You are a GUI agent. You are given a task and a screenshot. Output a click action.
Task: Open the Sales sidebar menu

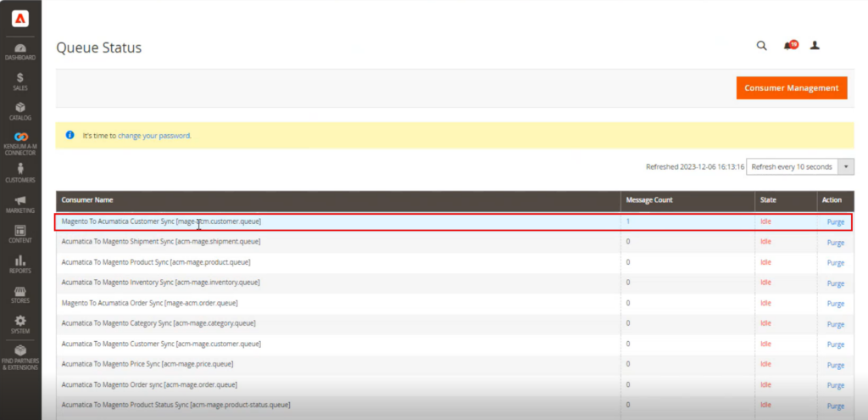pyautogui.click(x=20, y=82)
